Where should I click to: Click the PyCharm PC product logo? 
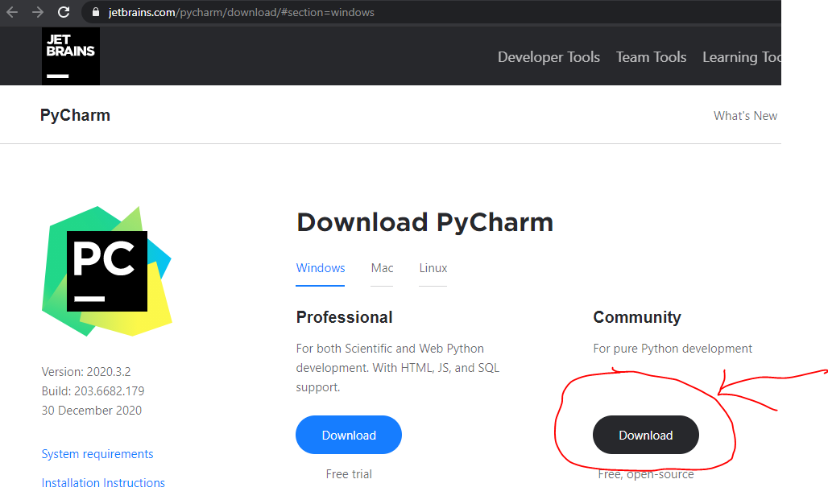click(106, 271)
